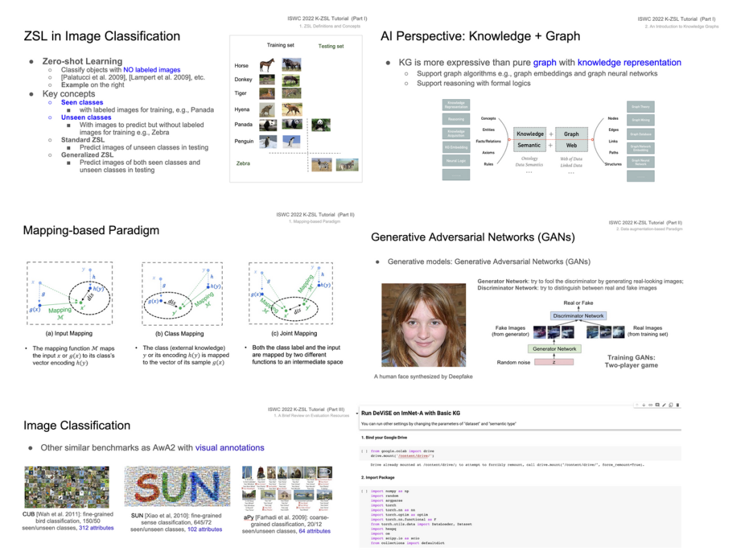
Task: Click the 'Graph Theory' gray box
Action: [641, 107]
